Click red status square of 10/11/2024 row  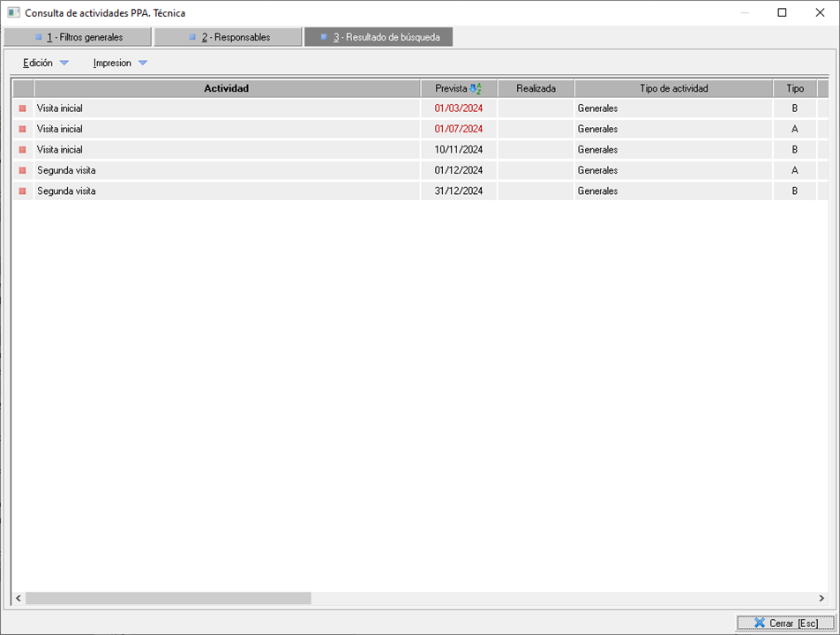23,150
